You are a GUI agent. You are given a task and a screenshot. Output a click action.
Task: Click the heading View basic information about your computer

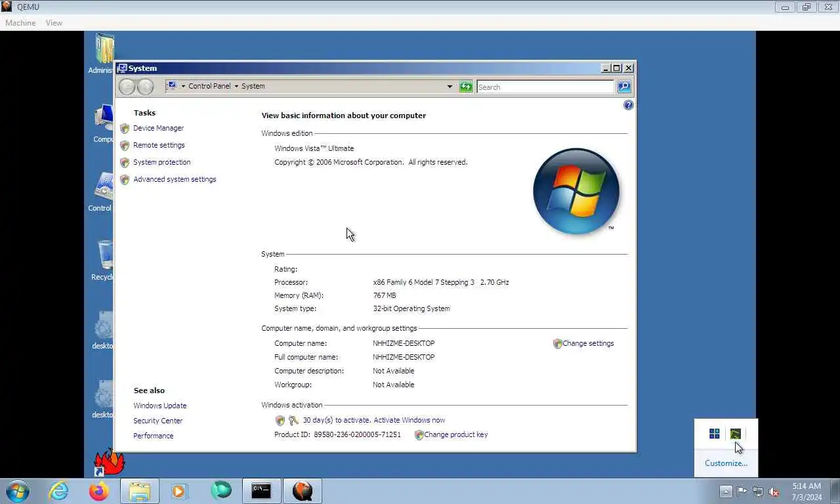point(344,115)
